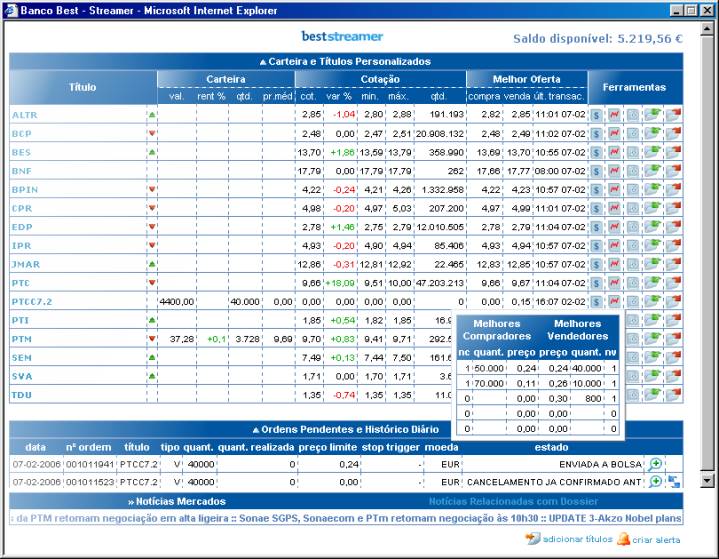Click the Cotação column group header

tap(380, 79)
